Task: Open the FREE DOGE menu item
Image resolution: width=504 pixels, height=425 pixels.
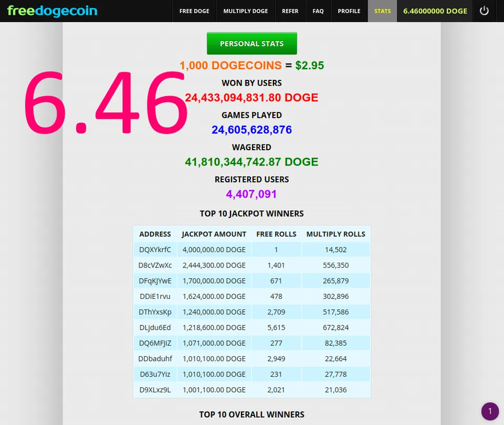Action: point(194,11)
